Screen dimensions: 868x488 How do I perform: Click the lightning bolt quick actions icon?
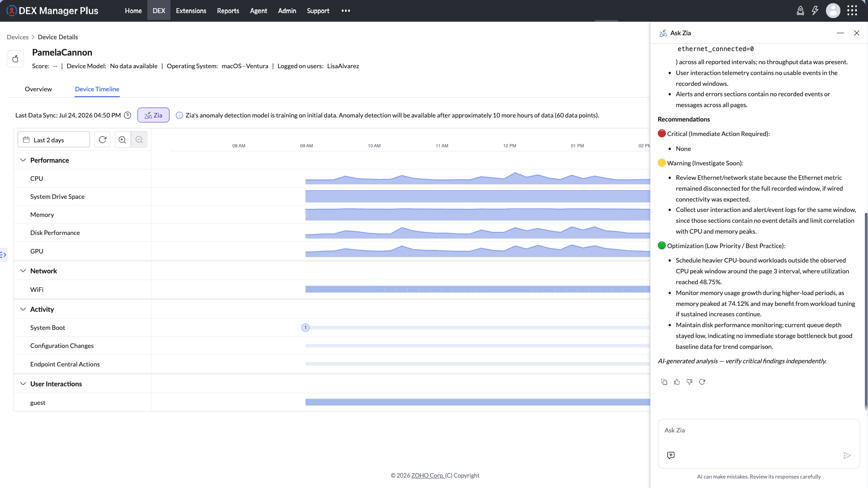click(x=815, y=11)
